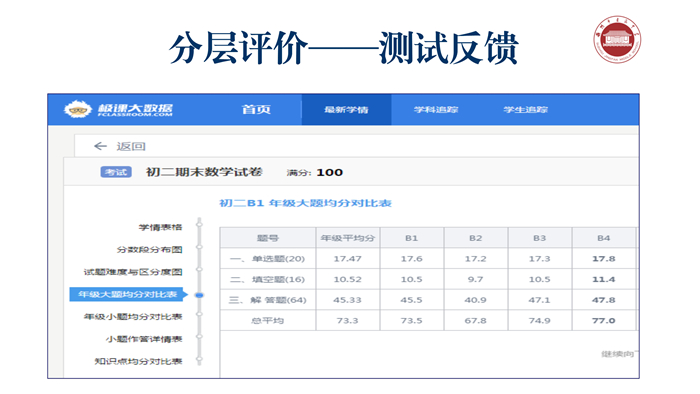Click the 73.3 grade average cell
The width and height of the screenshot is (700, 394).
click(348, 320)
